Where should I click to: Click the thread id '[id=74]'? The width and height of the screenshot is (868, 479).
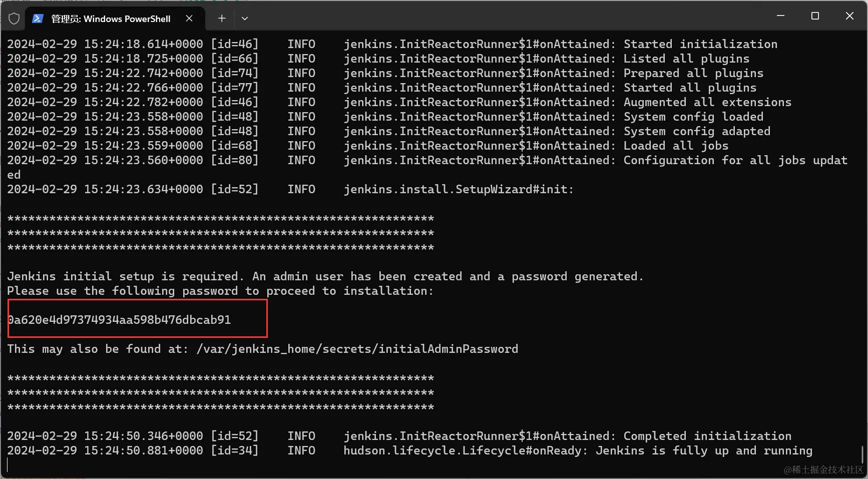pos(235,73)
